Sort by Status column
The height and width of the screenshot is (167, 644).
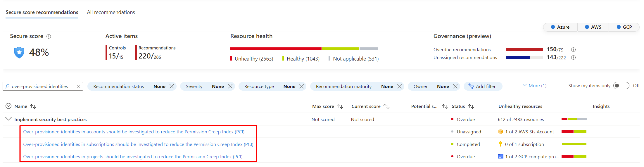(471, 106)
